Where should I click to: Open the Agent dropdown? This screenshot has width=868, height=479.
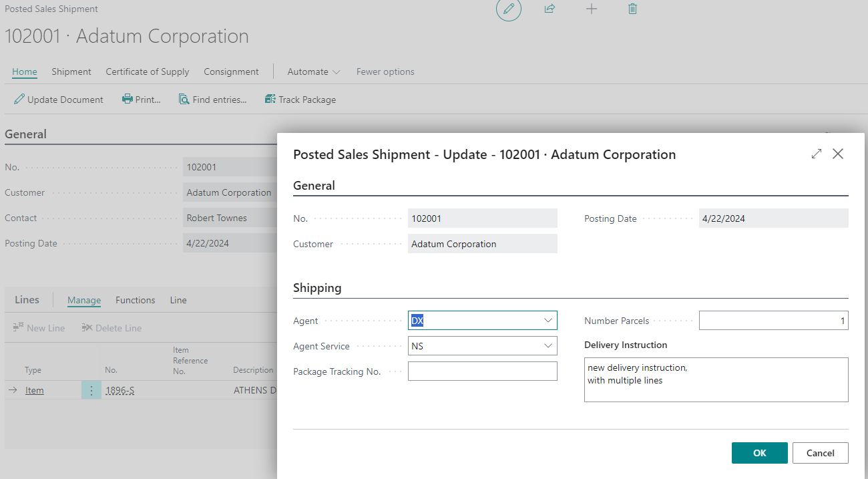point(548,321)
